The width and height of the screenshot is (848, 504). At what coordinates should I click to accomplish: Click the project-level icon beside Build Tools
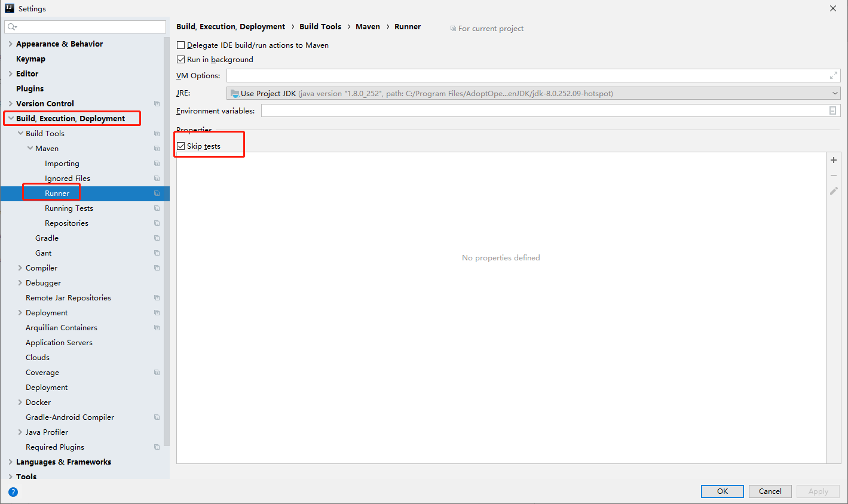(157, 134)
